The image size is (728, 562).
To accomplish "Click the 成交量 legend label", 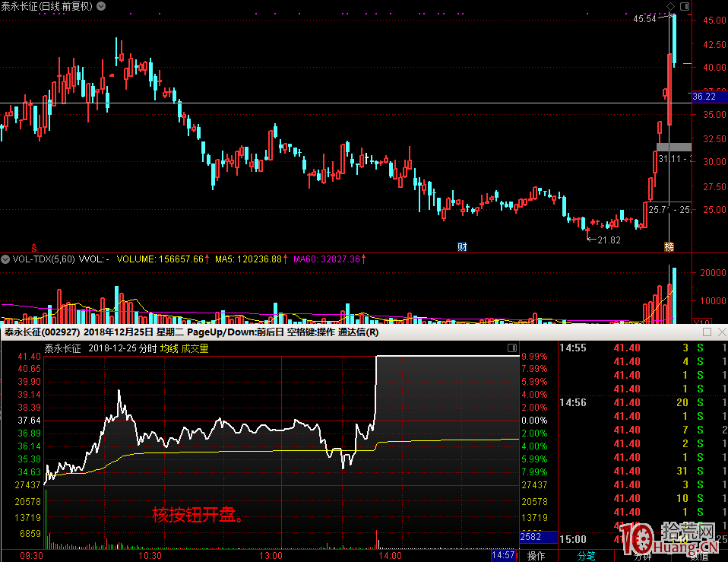I will [x=195, y=348].
